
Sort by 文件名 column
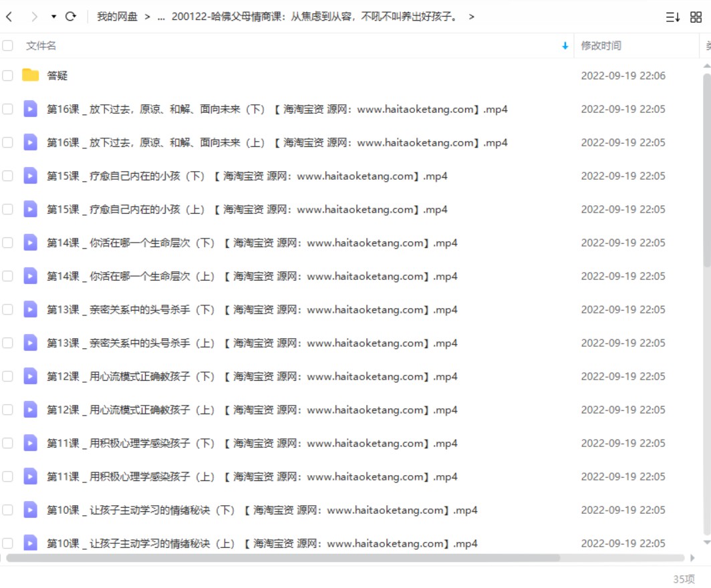[x=41, y=46]
